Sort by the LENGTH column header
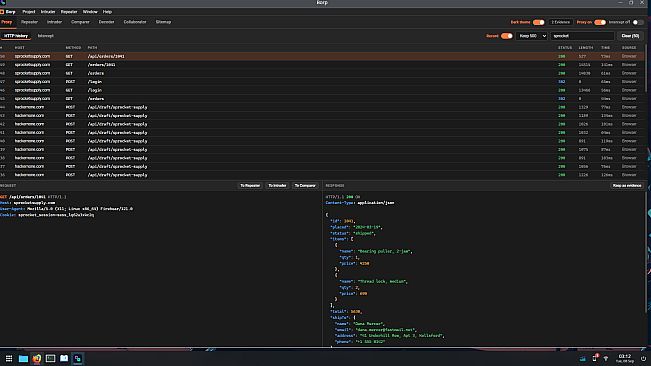This screenshot has width=651, height=366. [x=586, y=48]
